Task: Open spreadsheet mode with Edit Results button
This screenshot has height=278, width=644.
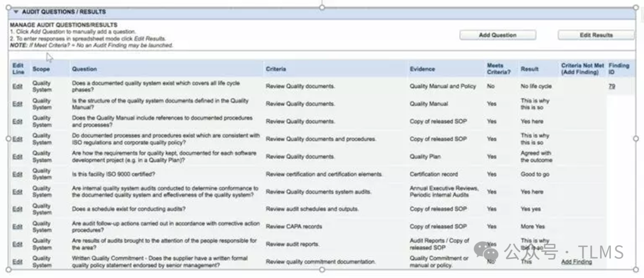Action: [x=596, y=35]
